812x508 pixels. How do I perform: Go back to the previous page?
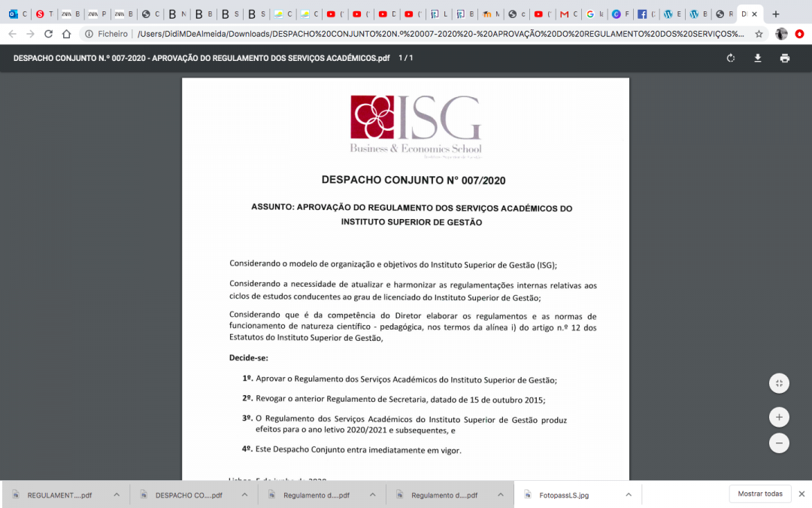click(11, 33)
